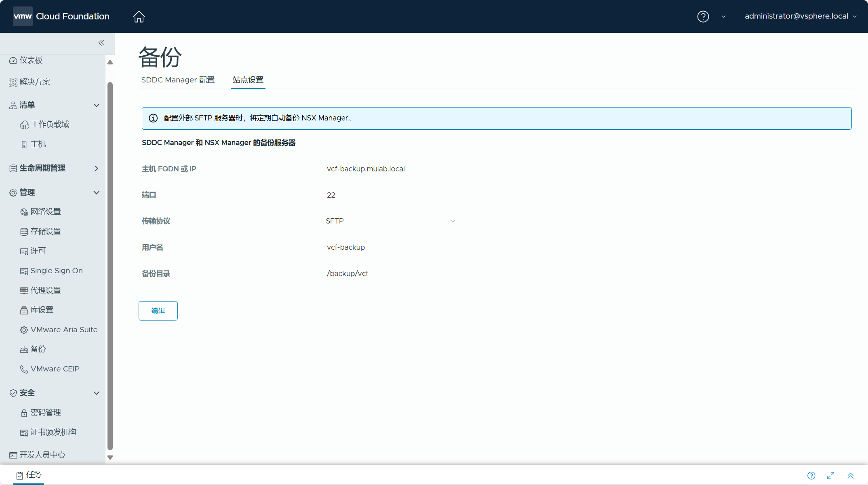Viewport: 868px width, 485px height.
Task: Click the 清单 section hierarchy icon
Action: (13, 105)
